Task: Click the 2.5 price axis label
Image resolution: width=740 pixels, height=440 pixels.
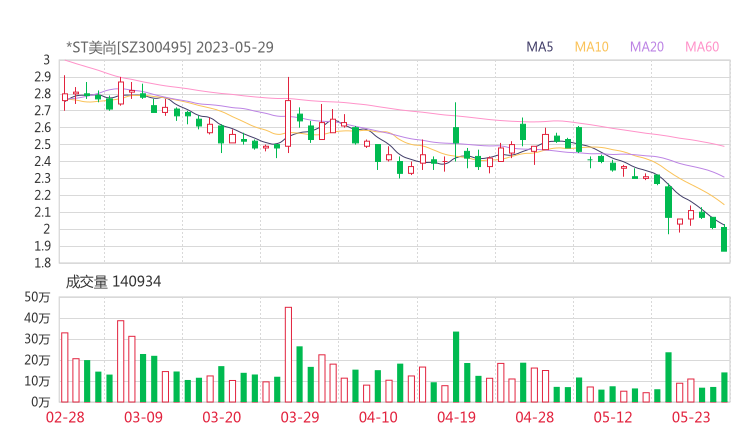Action: tap(41, 145)
